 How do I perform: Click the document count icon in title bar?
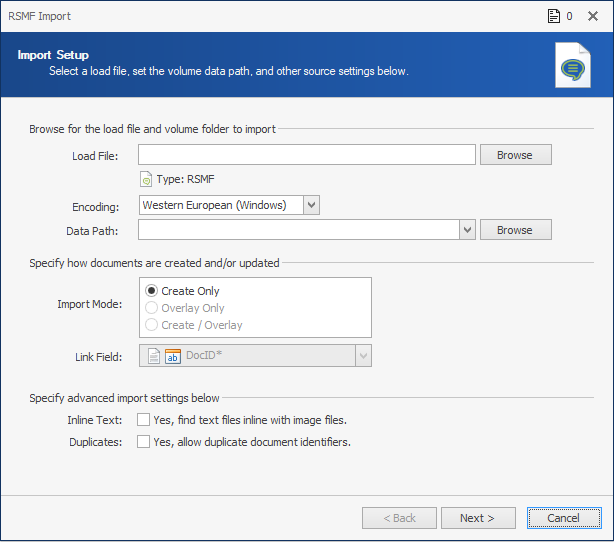point(552,16)
